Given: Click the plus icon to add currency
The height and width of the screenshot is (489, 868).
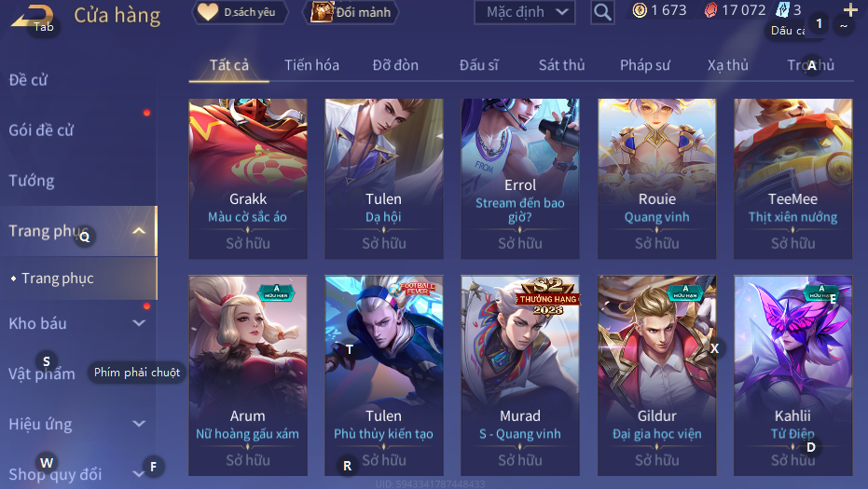Looking at the screenshot, I should point(849,9).
